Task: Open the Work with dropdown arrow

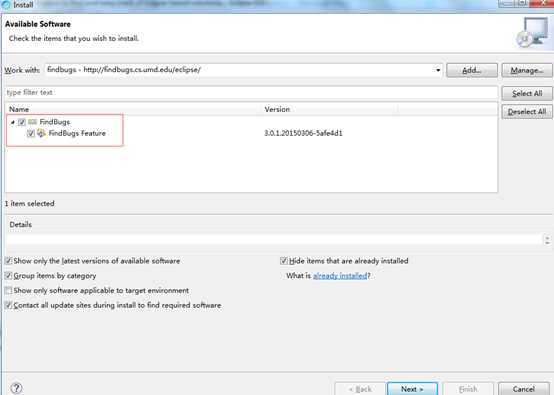Action: [438, 70]
